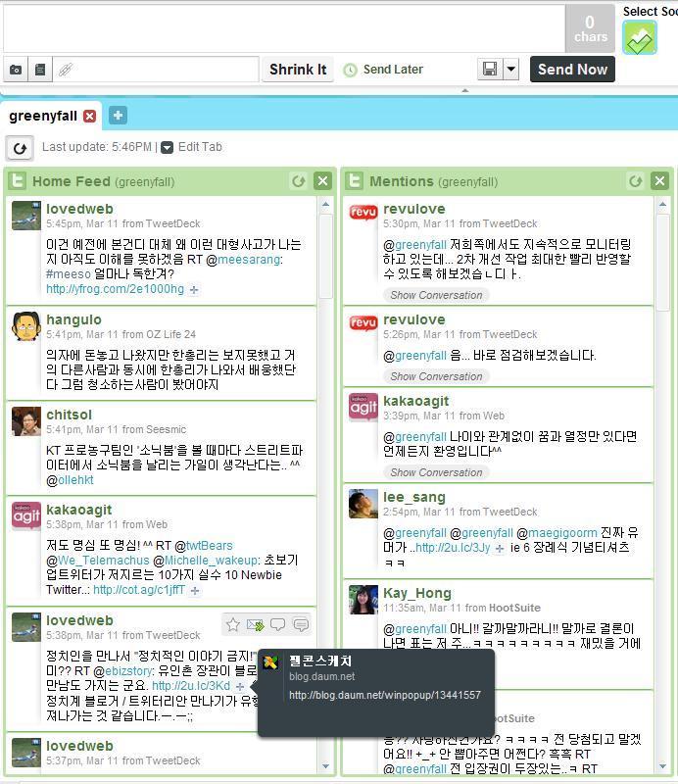Show Conversation for kakaoagit mention
Image resolution: width=678 pixels, height=784 pixels.
[x=436, y=472]
